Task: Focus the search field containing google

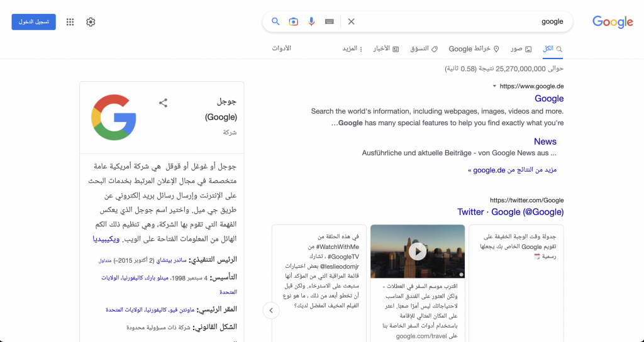Action: coord(460,21)
